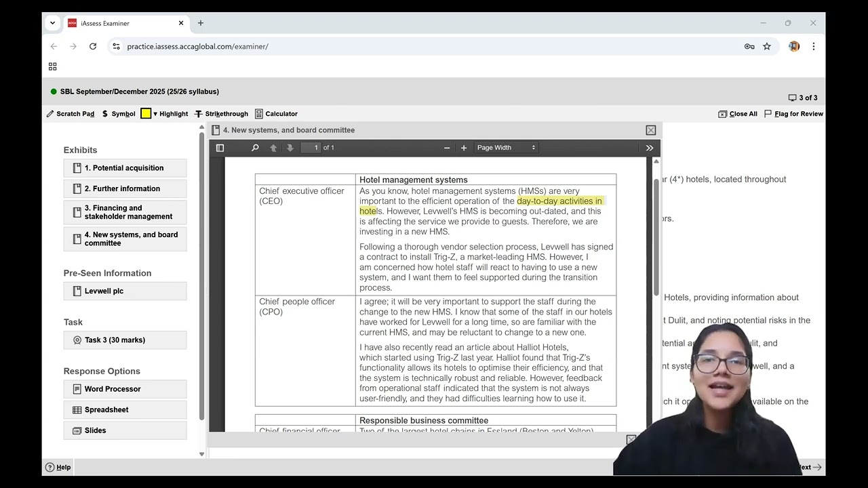Close the iAssess Examiner tab
The height and width of the screenshot is (488, 868).
181,23
